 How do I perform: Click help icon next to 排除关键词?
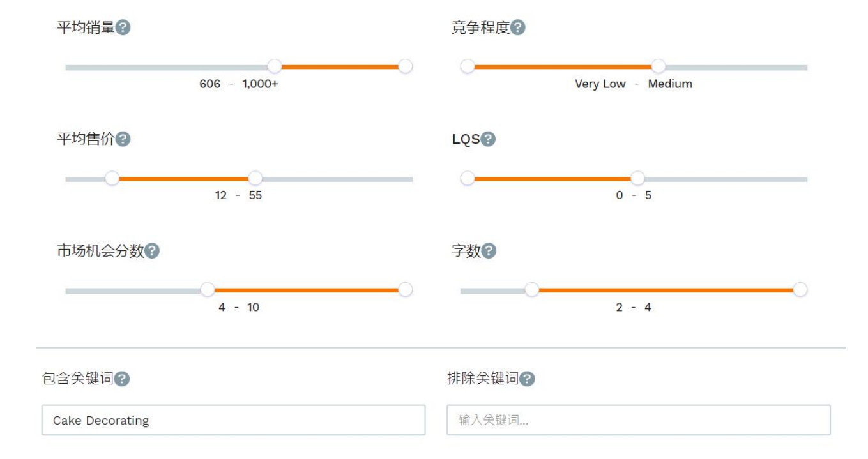[x=527, y=379]
